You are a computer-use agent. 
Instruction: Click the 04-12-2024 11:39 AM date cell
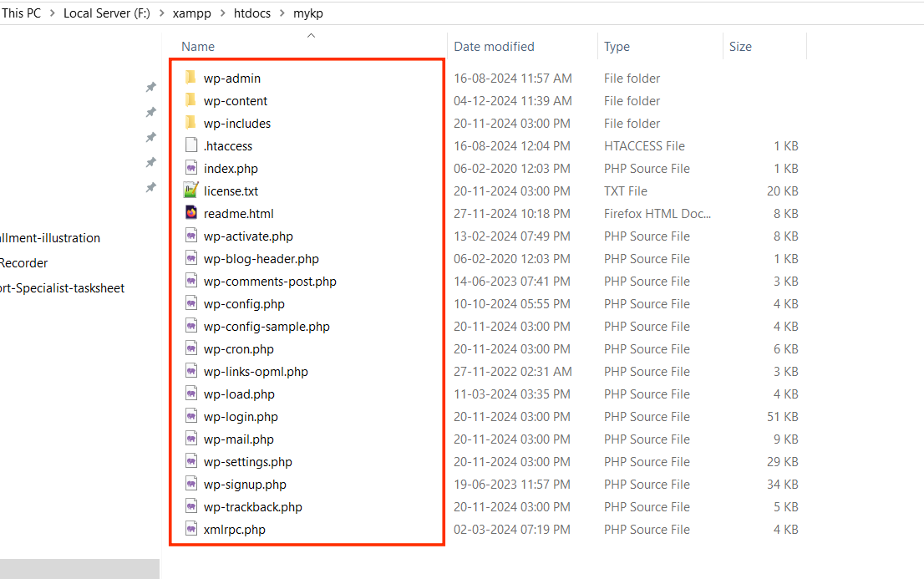coord(513,101)
